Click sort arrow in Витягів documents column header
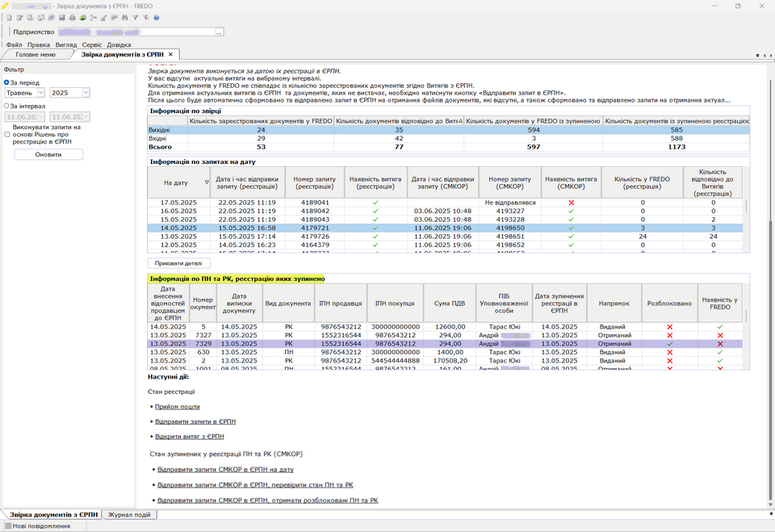 pos(461,120)
